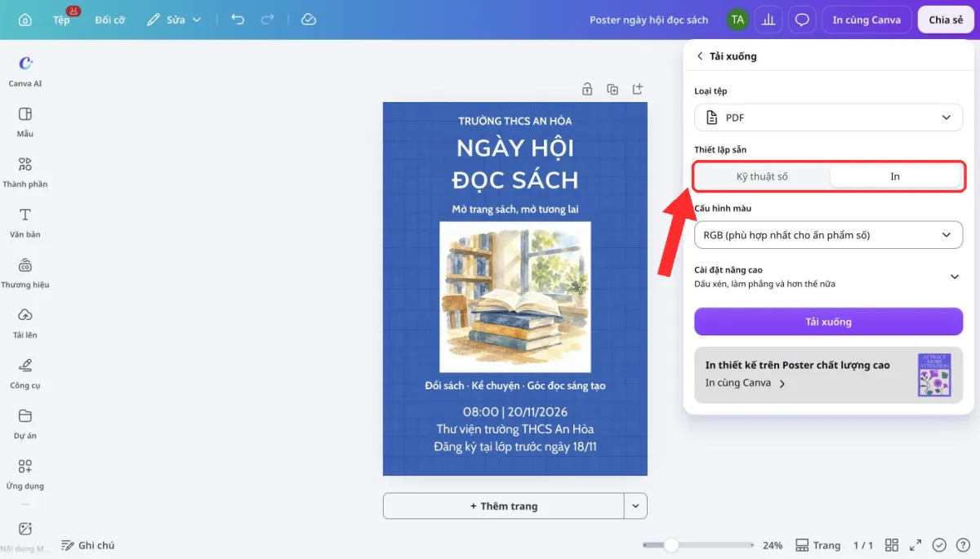Image resolution: width=980 pixels, height=559 pixels.
Task: Check the cloud save status icon
Action: click(x=309, y=20)
